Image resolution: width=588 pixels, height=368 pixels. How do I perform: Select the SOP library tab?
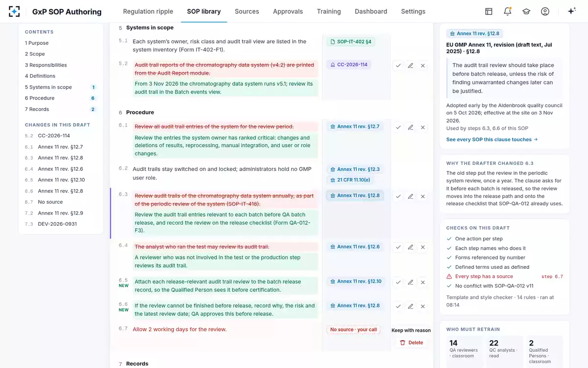click(204, 11)
